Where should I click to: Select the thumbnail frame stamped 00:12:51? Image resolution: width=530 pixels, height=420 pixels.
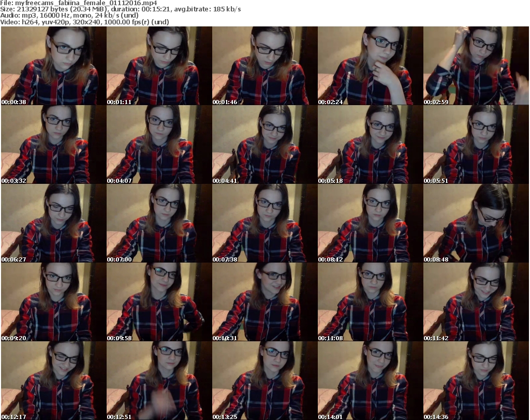[159, 381]
